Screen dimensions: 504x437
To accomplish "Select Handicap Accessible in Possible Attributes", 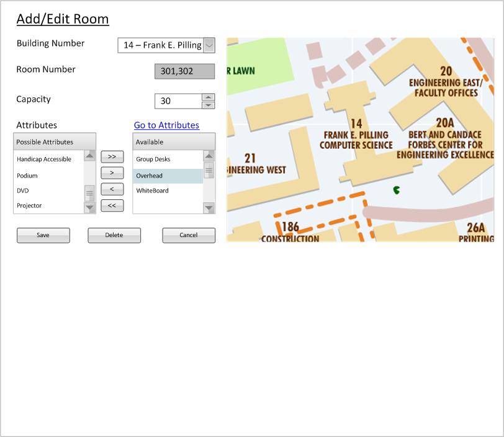I will pyautogui.click(x=44, y=160).
